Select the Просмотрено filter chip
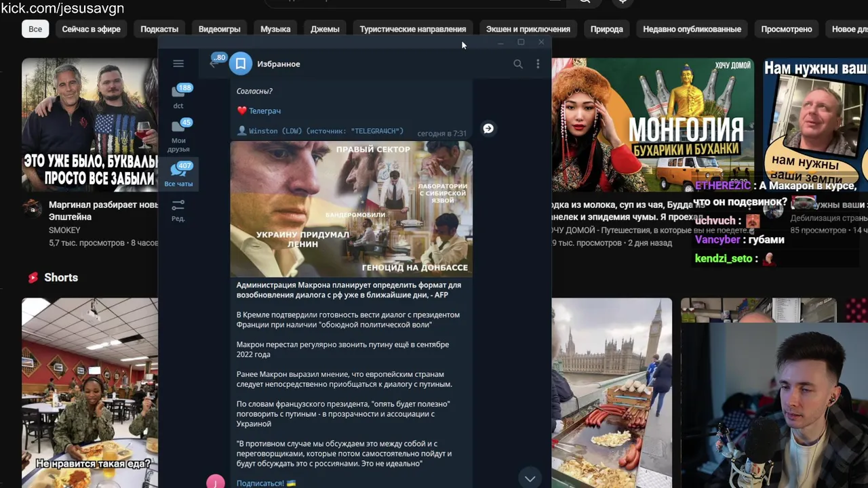 pos(787,29)
